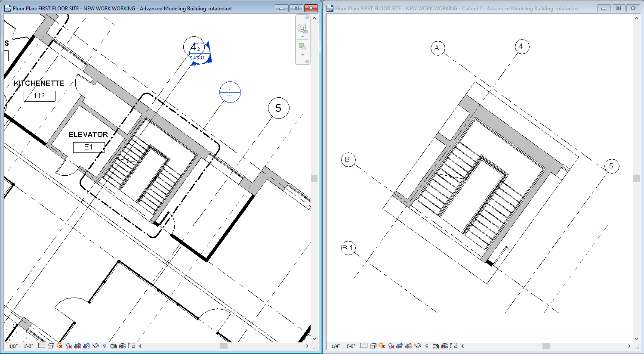Click horizontal scrollbar thumb in left window

point(224,346)
